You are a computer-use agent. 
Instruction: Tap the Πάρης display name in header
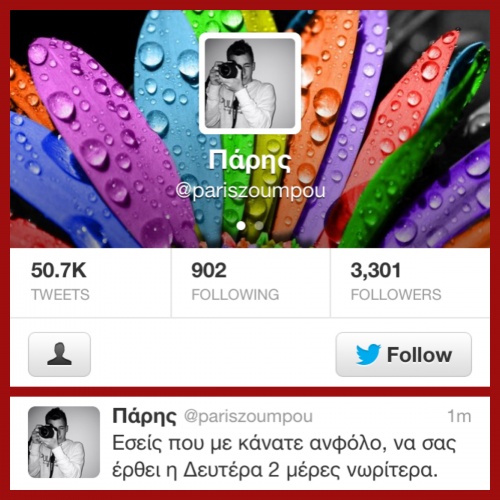[250, 161]
